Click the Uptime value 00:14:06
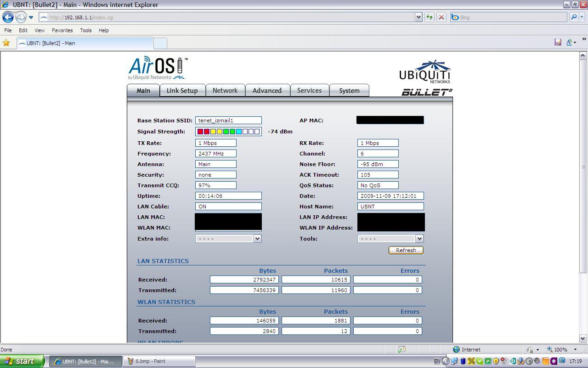The width and height of the screenshot is (588, 368). 228,196
